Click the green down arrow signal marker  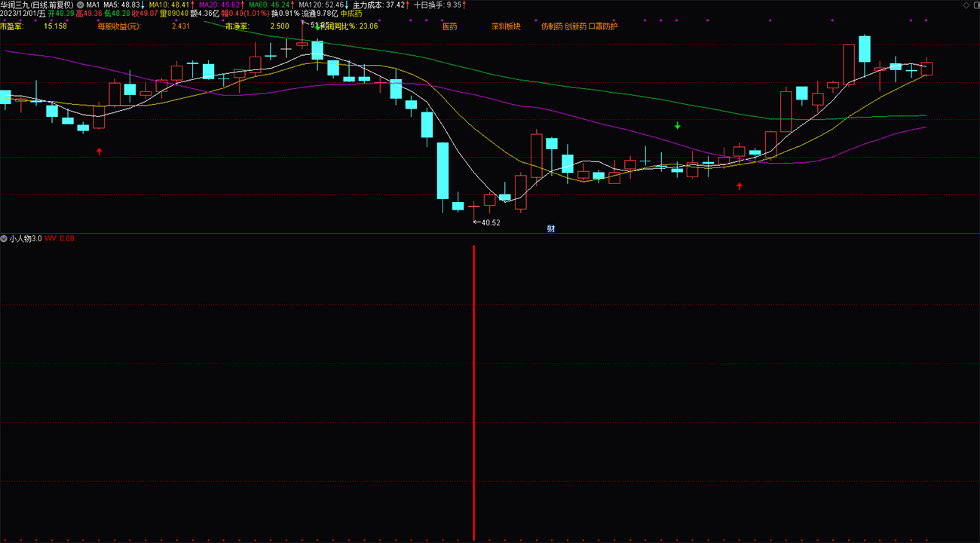(678, 125)
